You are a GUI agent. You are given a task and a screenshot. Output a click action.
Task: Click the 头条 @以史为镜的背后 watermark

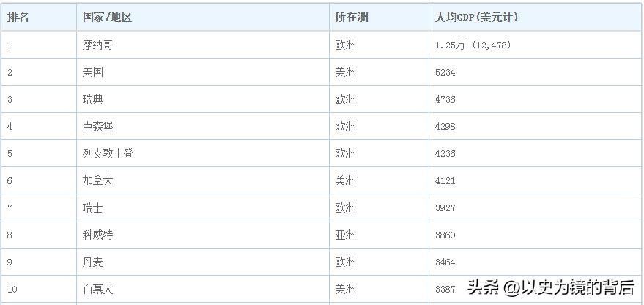(550, 287)
